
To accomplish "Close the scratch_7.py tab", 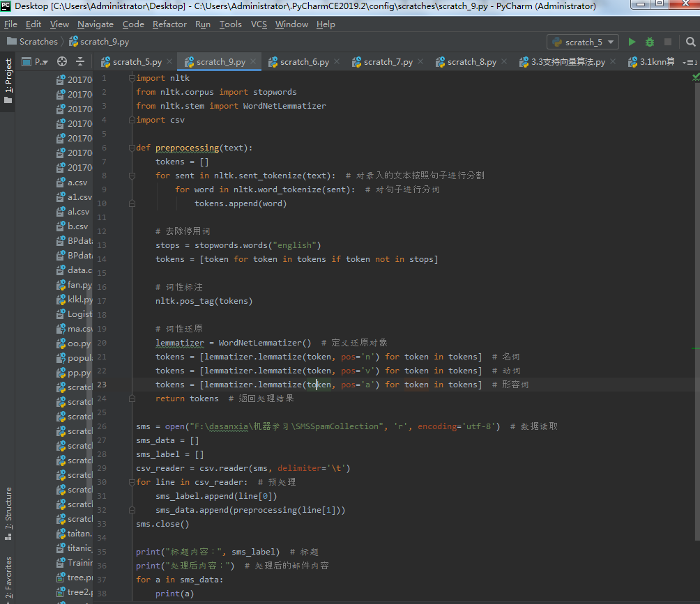I will (420, 61).
